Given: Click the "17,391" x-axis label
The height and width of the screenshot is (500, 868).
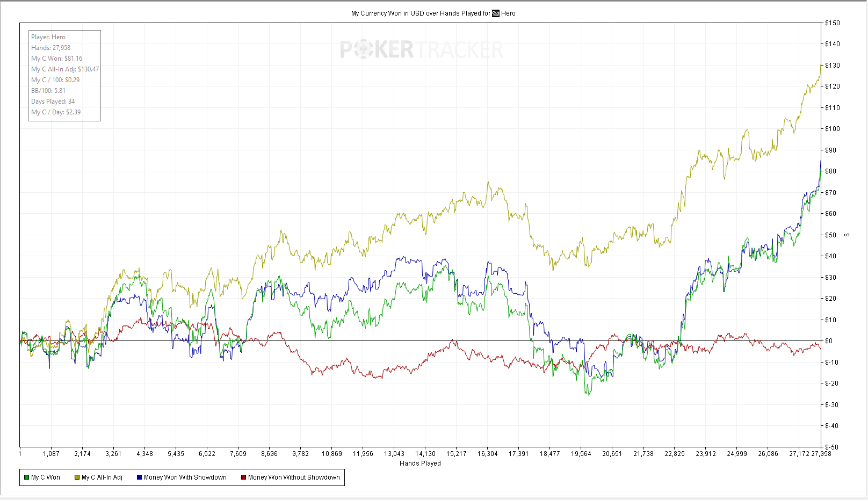Looking at the screenshot, I should pyautogui.click(x=519, y=454).
